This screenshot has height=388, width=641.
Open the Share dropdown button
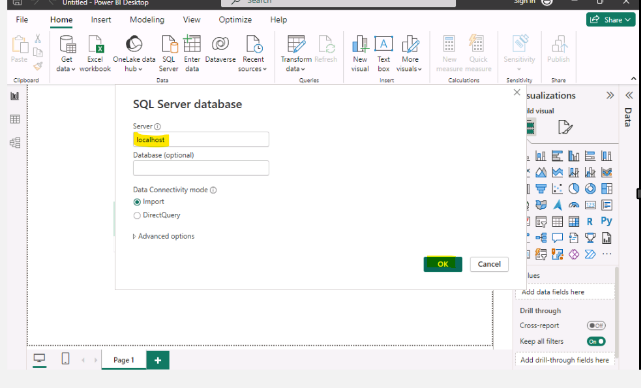tap(611, 20)
